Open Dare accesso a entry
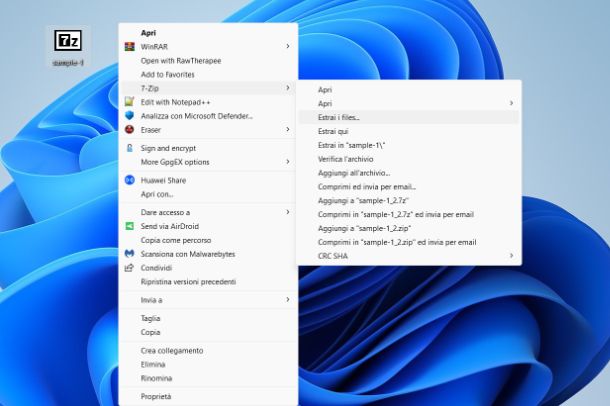The image size is (610, 406). (x=208, y=212)
